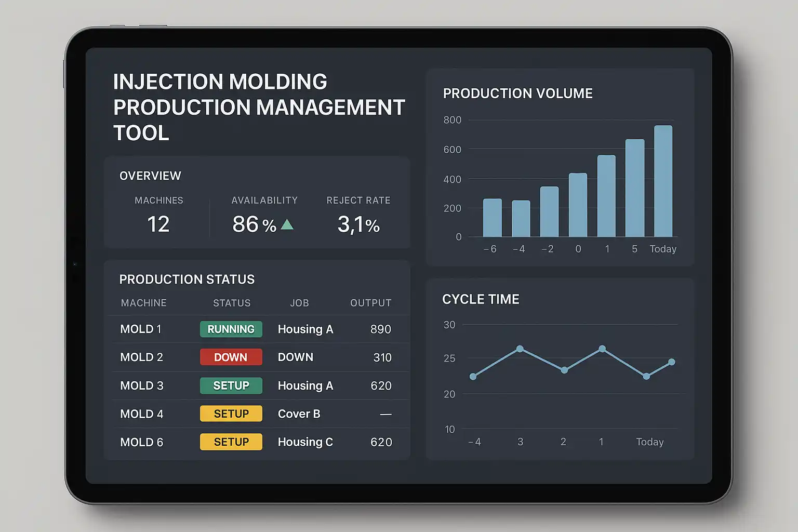This screenshot has width=798, height=532.
Task: Select the green SETUP badge for MOLD 3
Action: click(231, 385)
